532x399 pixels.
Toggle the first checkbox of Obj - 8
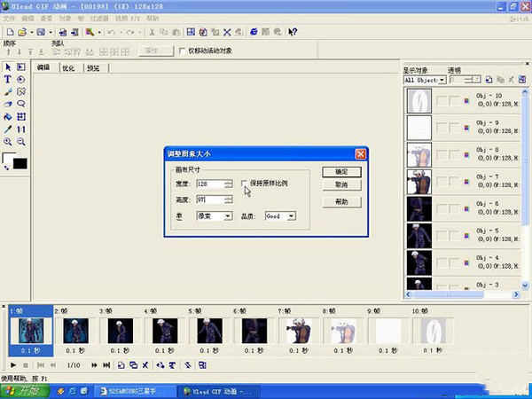[x=441, y=155]
